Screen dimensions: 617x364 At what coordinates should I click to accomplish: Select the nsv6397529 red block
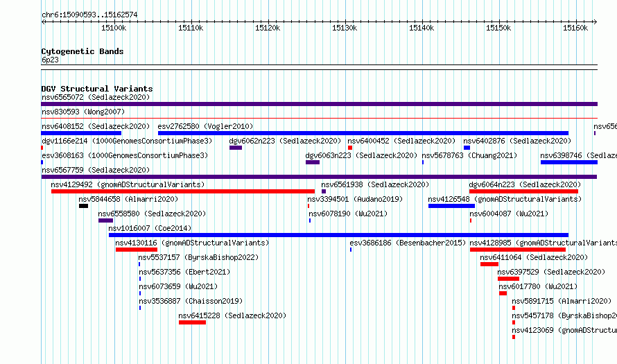pyautogui.click(x=508, y=279)
